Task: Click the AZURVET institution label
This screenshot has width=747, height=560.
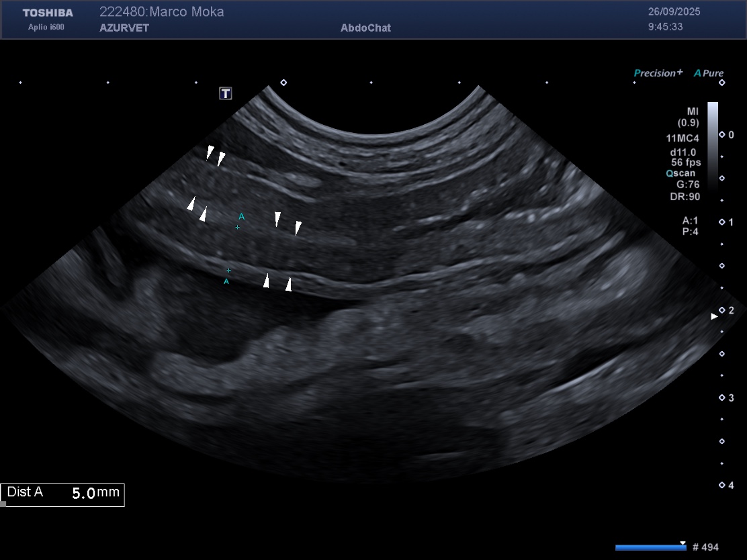Action: pyautogui.click(x=124, y=28)
